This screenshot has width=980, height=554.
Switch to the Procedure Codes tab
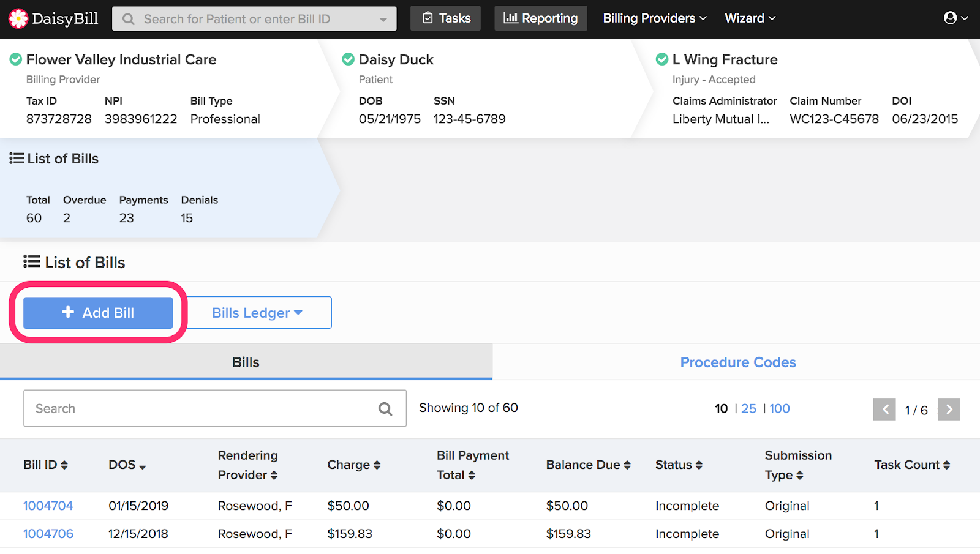(x=738, y=362)
